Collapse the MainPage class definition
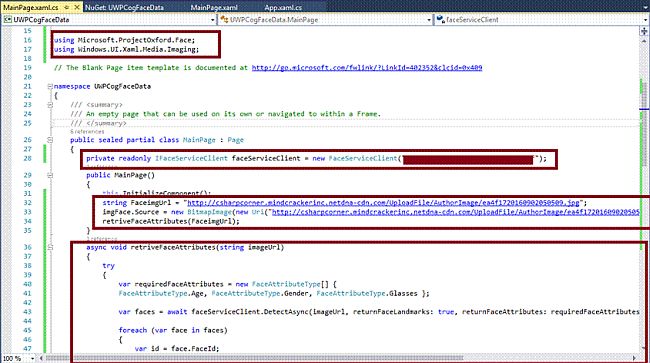The image size is (650, 363). 50,140
